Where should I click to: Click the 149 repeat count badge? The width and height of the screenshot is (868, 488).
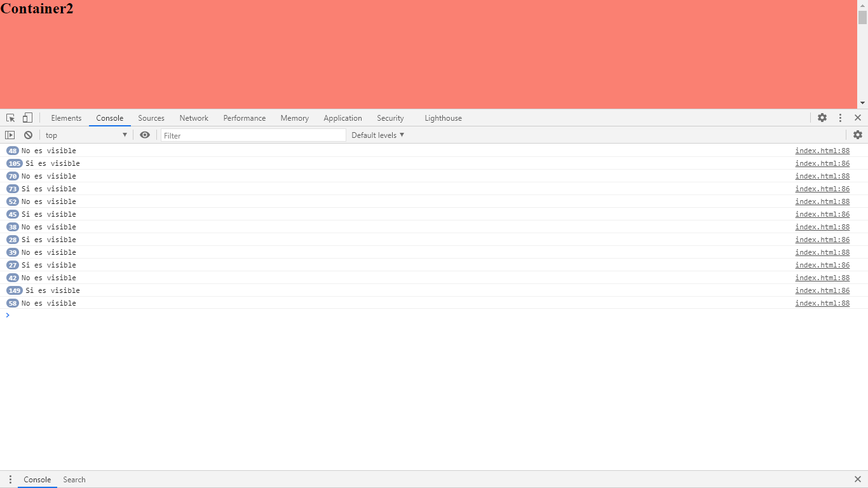15,290
